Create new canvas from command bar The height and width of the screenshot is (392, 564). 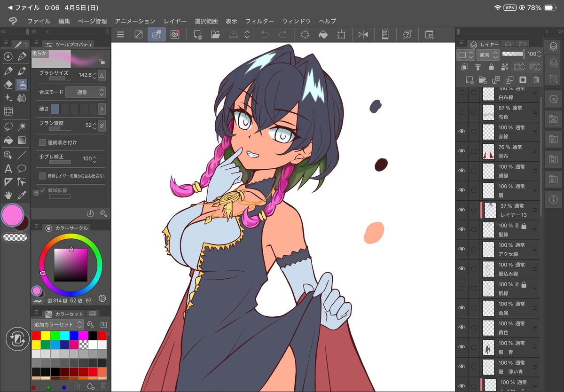(x=197, y=34)
